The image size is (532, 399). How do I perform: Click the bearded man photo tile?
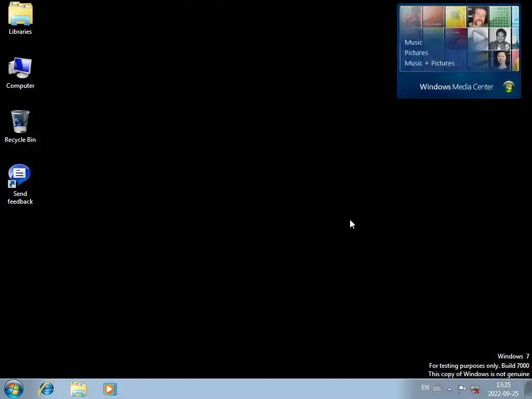[x=478, y=17]
